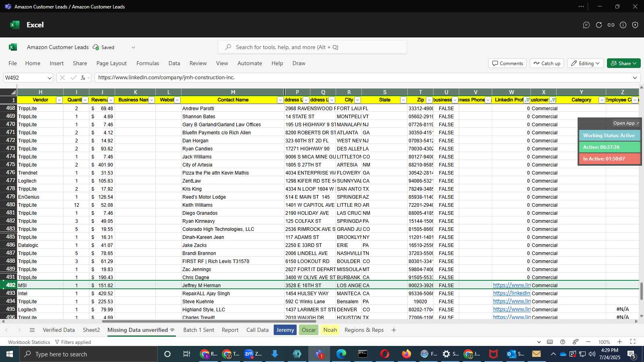Select the cell showing 401.90 revenue
The image size is (644, 362).
(102, 165)
